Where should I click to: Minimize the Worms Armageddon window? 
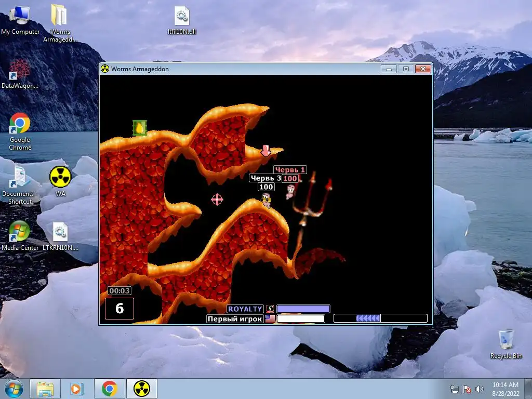click(x=389, y=69)
